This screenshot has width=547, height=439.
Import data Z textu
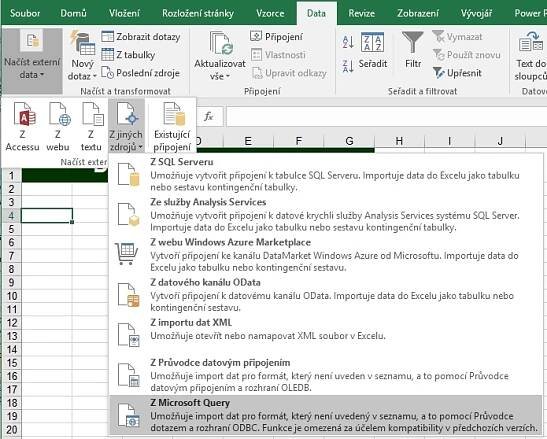pos(91,126)
